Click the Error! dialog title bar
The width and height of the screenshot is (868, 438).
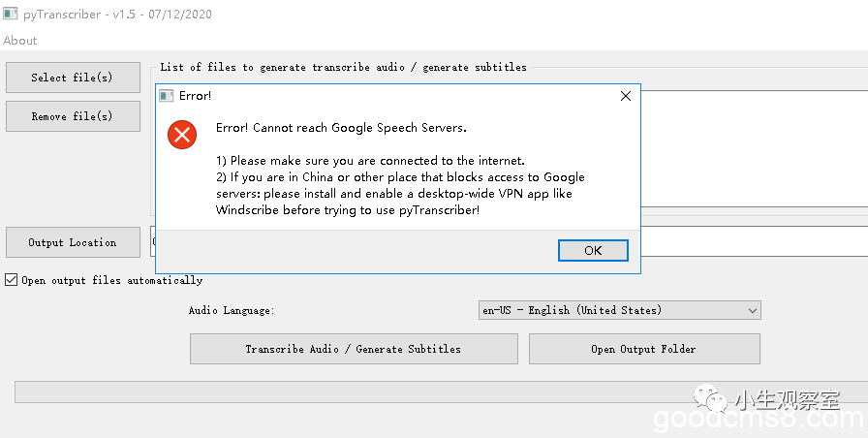(387, 96)
